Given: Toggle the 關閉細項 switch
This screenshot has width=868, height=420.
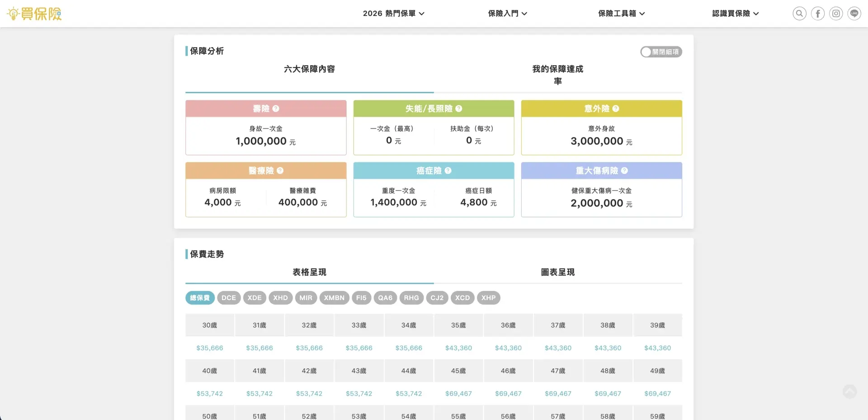Looking at the screenshot, I should tap(661, 52).
